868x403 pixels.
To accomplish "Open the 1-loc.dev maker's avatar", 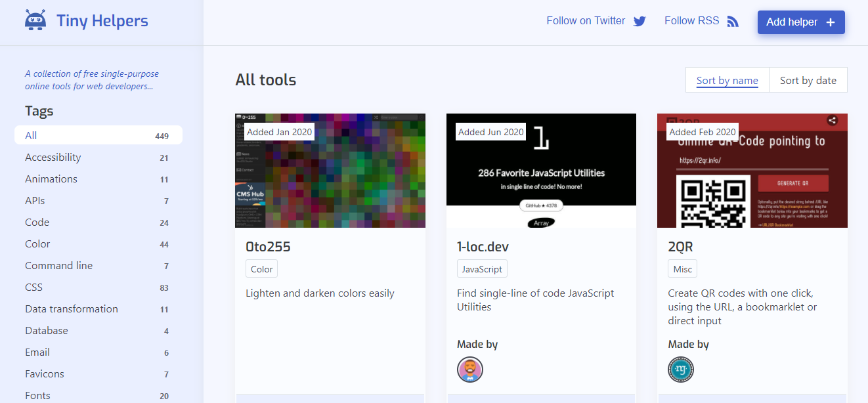I will point(469,370).
